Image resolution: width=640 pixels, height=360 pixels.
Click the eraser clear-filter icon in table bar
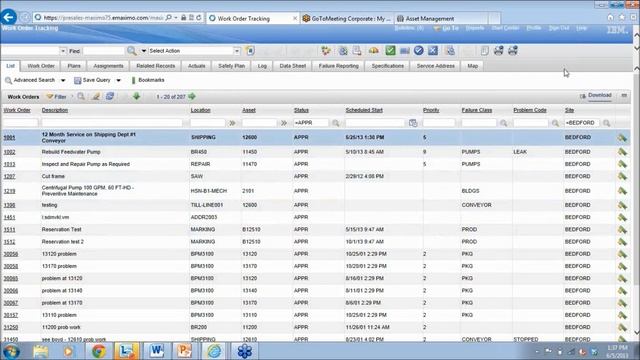pyautogui.click(x=96, y=96)
